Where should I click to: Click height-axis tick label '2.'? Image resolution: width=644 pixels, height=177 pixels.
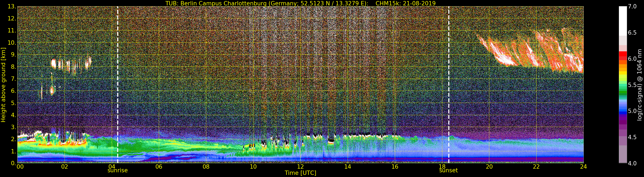coord(13,139)
